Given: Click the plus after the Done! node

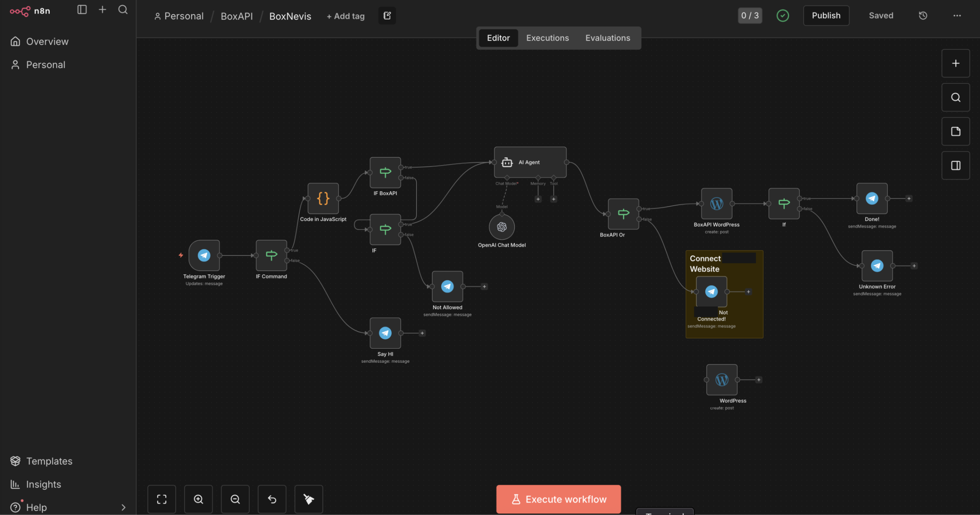Looking at the screenshot, I should click(x=909, y=198).
